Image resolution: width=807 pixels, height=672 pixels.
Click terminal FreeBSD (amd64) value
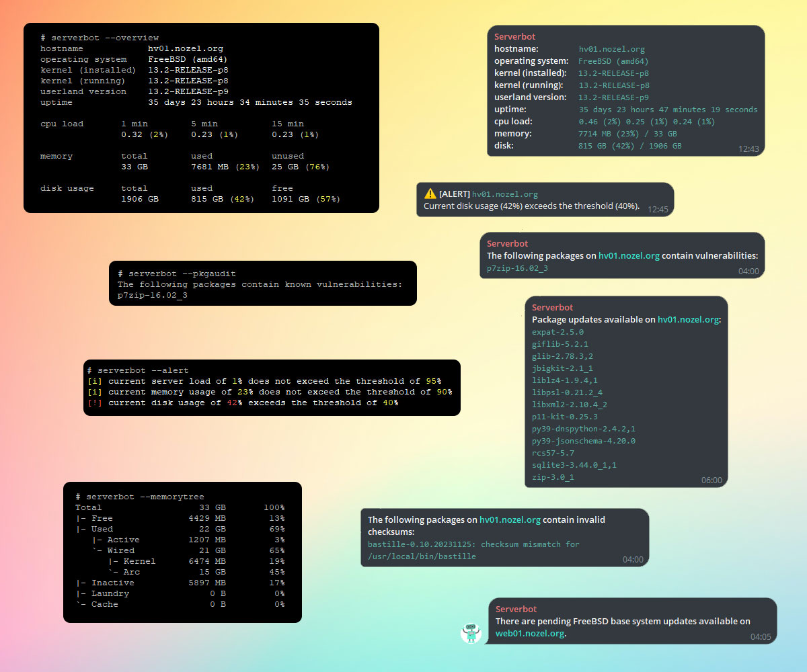[x=188, y=59]
